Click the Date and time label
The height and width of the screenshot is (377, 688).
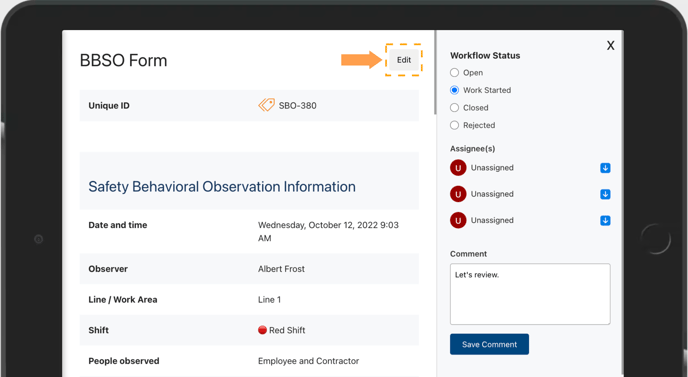118,225
